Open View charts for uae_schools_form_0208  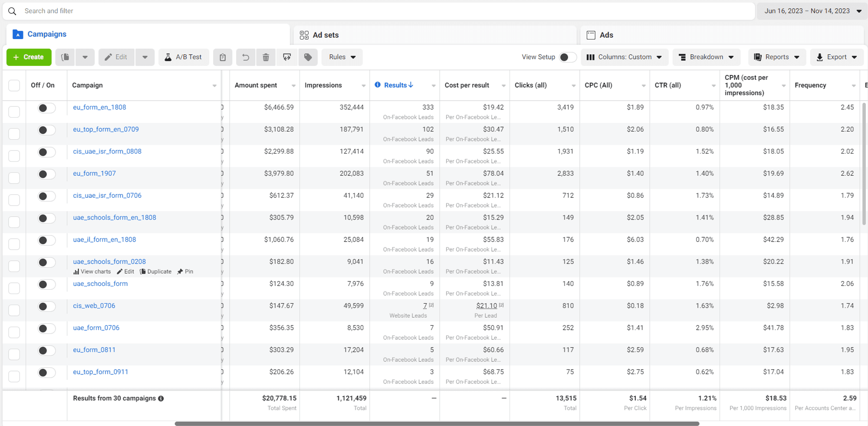(x=92, y=271)
